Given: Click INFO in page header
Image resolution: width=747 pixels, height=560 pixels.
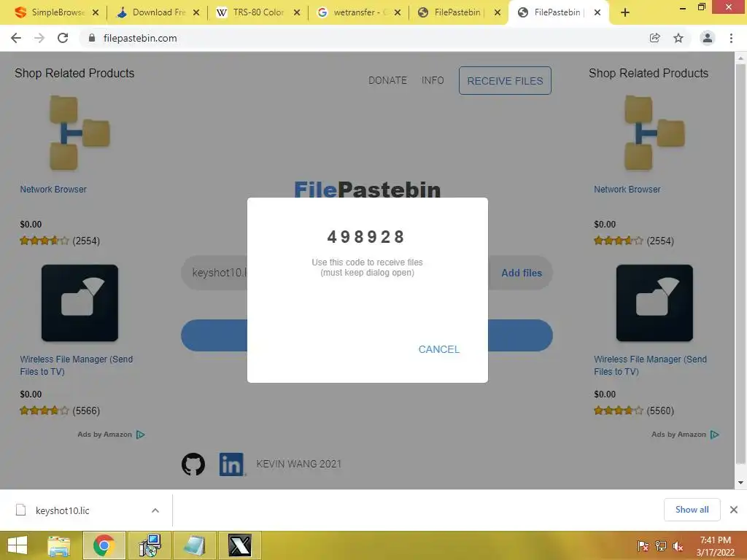Looking at the screenshot, I should click(x=433, y=80).
